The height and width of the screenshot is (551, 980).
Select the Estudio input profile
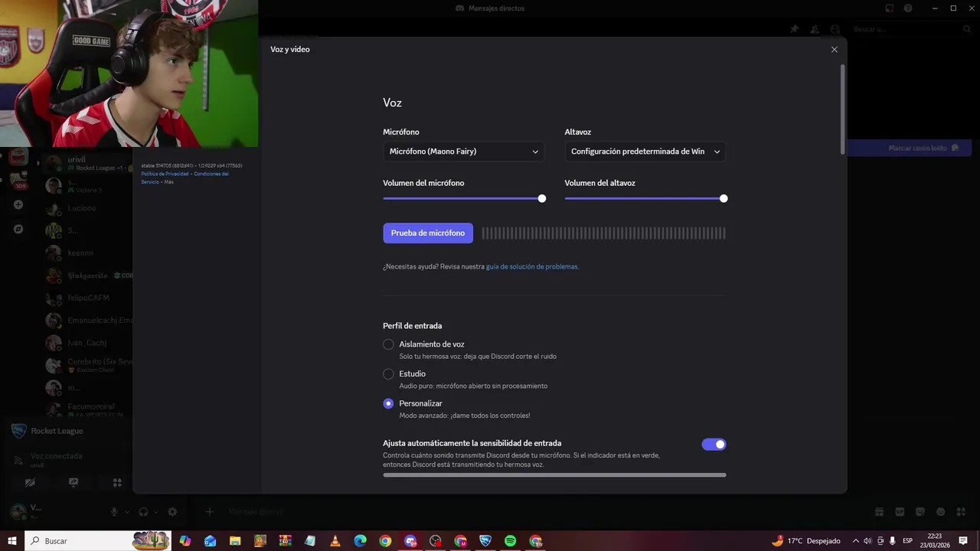[x=388, y=374]
